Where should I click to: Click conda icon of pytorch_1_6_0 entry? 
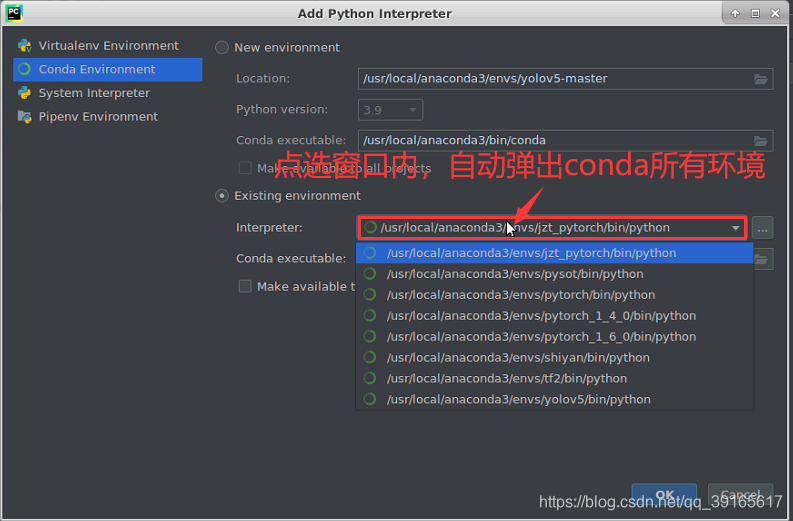(370, 336)
